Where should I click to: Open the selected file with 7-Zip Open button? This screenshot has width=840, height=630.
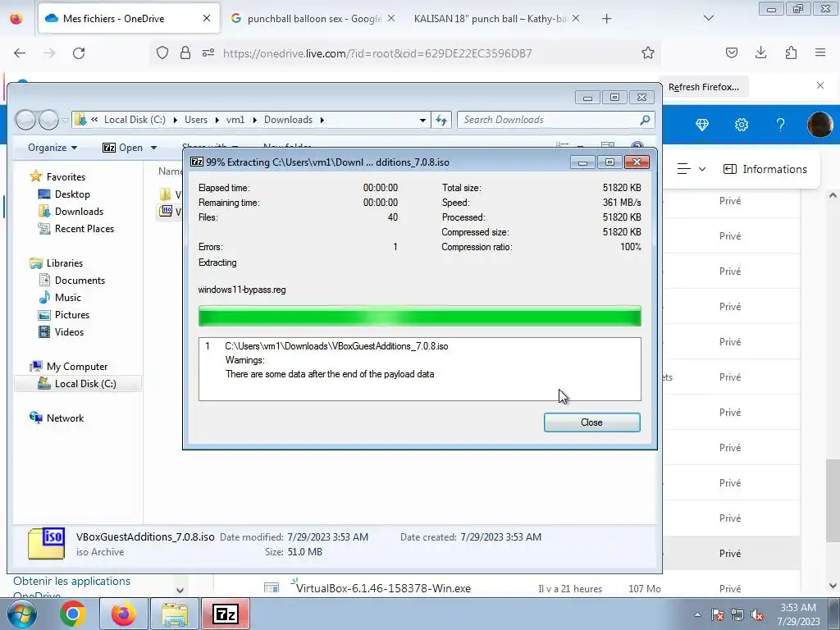pyautogui.click(x=123, y=148)
